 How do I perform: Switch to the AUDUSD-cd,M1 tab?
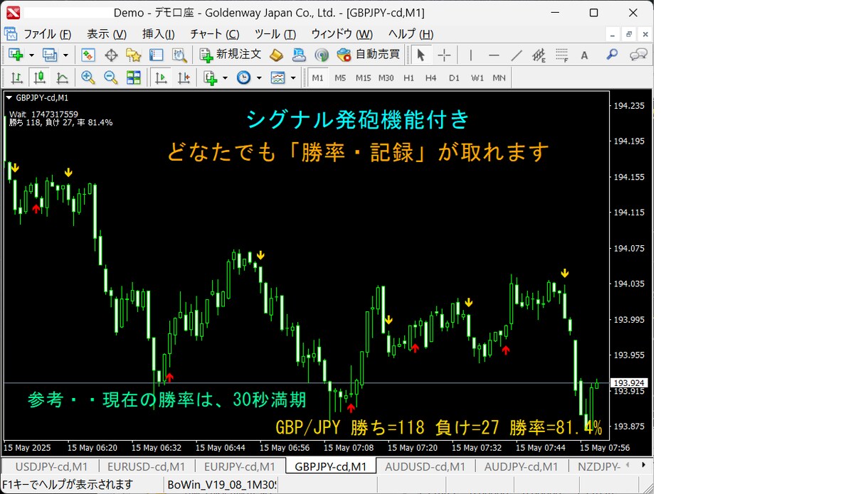tap(425, 466)
